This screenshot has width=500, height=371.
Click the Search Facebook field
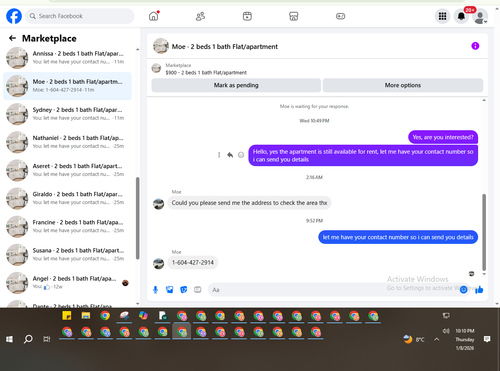pyautogui.click(x=80, y=16)
